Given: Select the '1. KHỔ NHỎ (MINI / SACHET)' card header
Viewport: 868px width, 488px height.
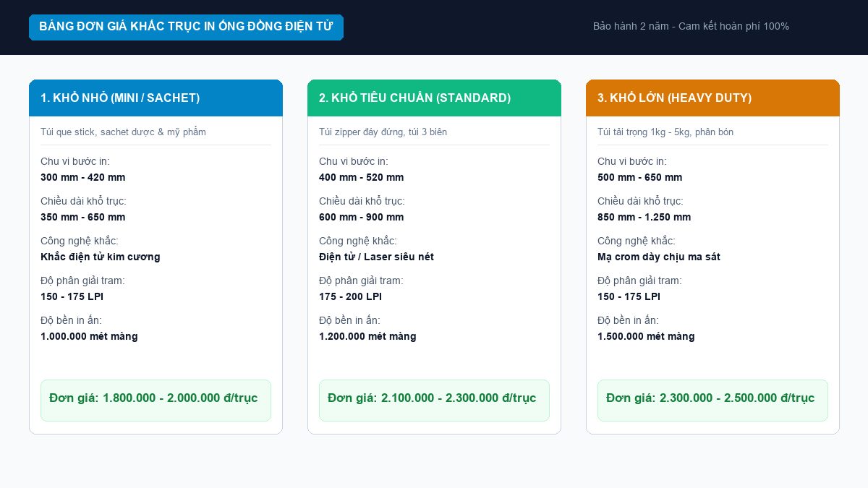Looking at the screenshot, I should click(156, 98).
